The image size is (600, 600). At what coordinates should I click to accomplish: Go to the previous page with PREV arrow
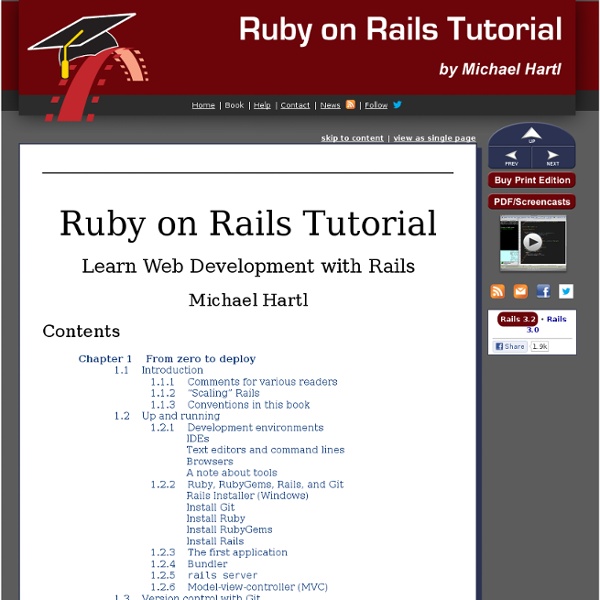pyautogui.click(x=510, y=157)
